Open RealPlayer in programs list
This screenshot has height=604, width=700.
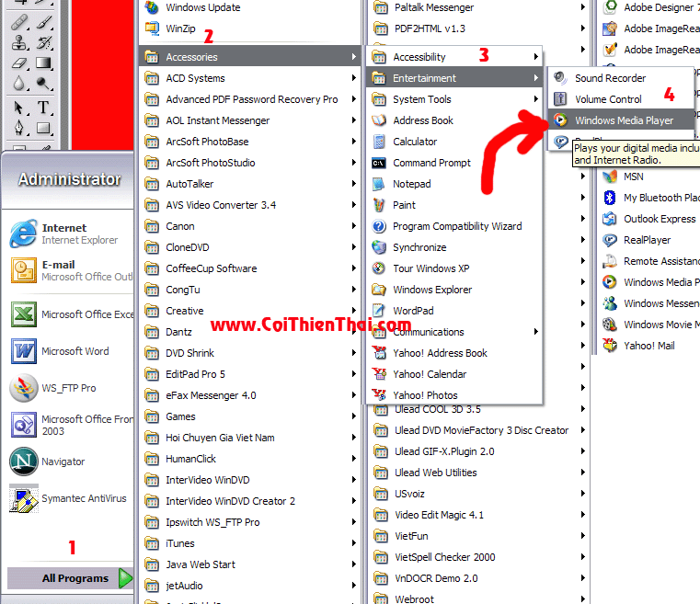pyautogui.click(x=650, y=240)
